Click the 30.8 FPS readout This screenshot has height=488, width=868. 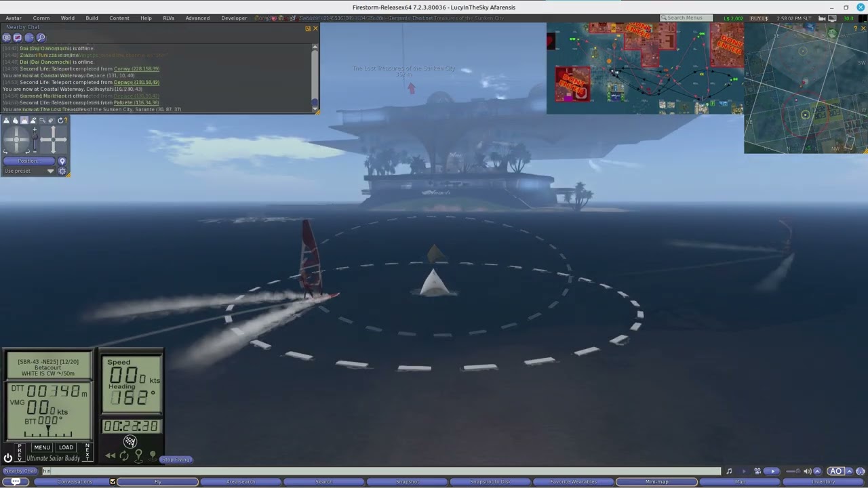coord(848,18)
